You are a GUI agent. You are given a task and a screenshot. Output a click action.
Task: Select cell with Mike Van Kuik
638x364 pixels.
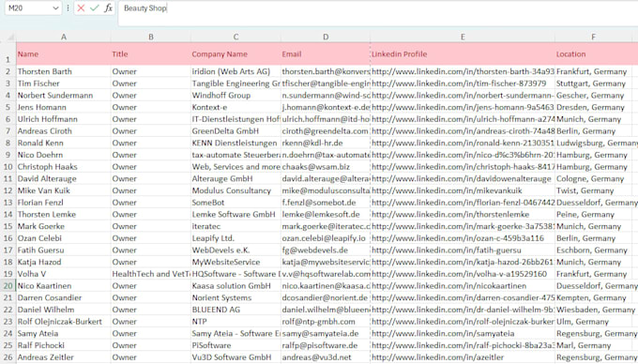(x=64, y=190)
